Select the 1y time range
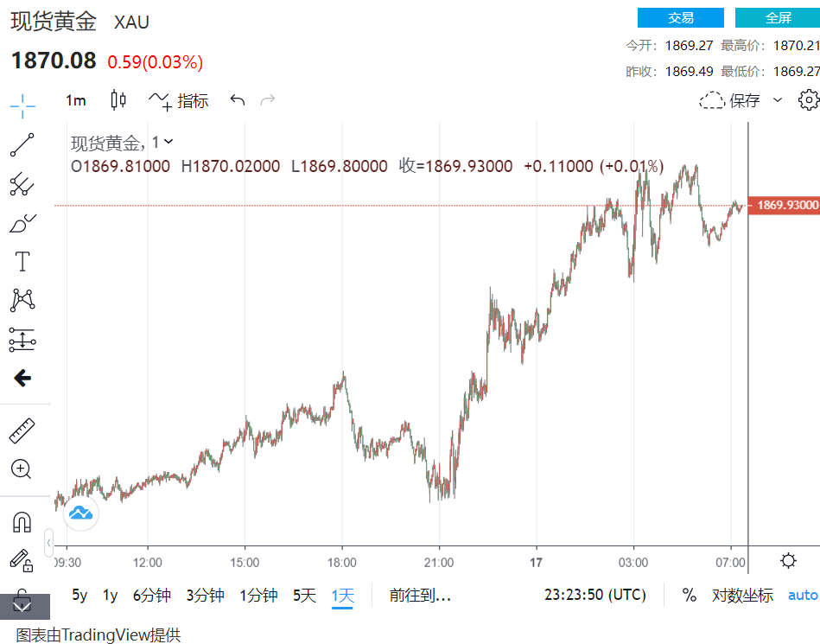Image resolution: width=820 pixels, height=644 pixels. (x=110, y=595)
